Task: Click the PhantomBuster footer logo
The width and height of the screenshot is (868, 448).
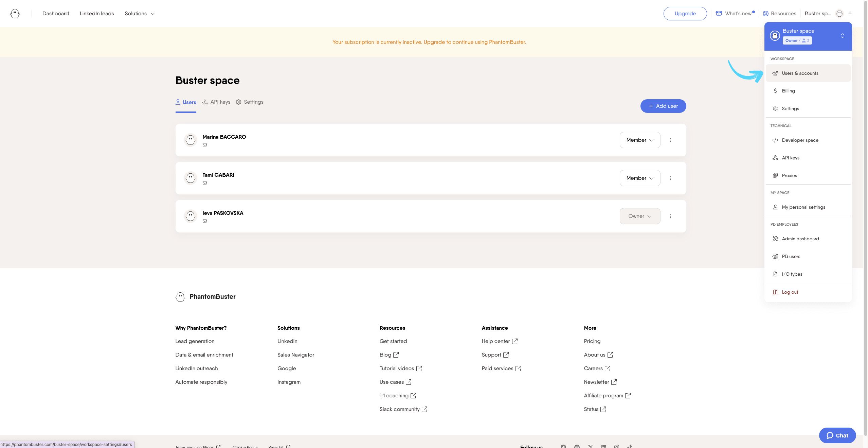Action: (205, 297)
